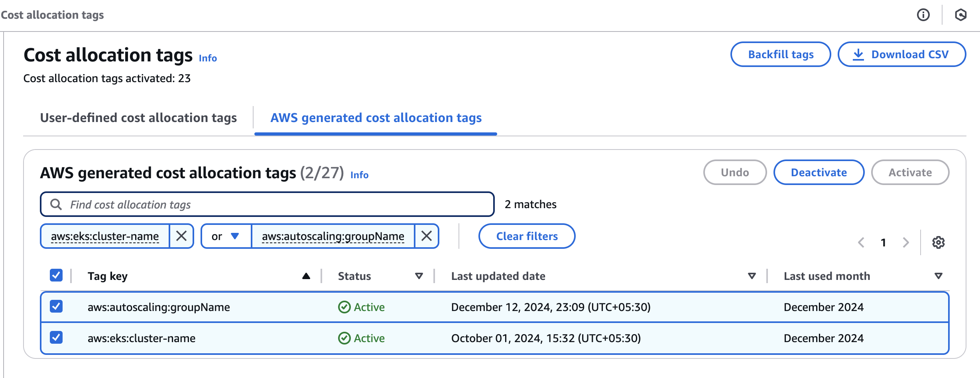The height and width of the screenshot is (378, 980).
Task: Open the info panel circle icon
Action: click(923, 15)
